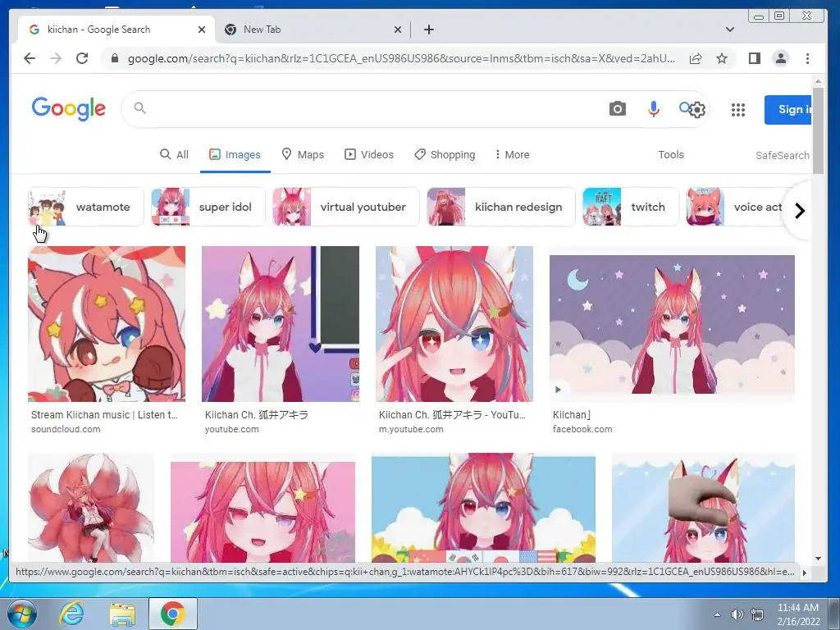This screenshot has width=840, height=630.
Task: Open nine-tailed fox character thumbnail
Action: tap(91, 508)
